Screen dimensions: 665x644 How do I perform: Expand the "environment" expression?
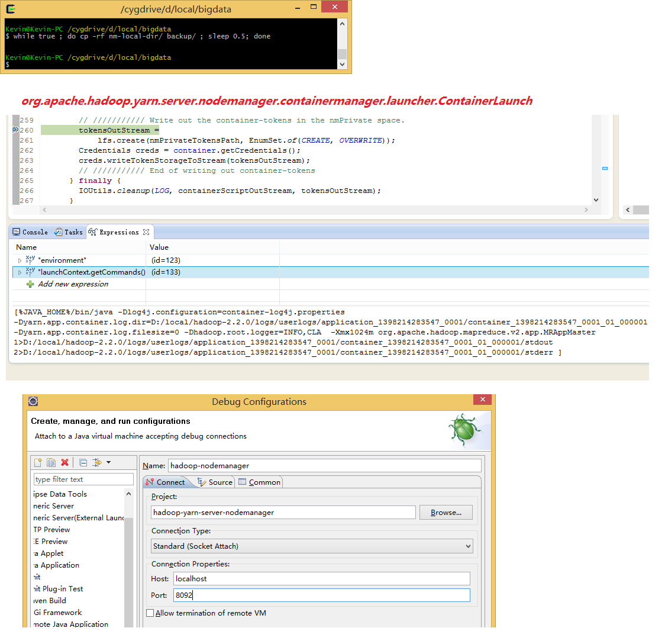pos(20,260)
